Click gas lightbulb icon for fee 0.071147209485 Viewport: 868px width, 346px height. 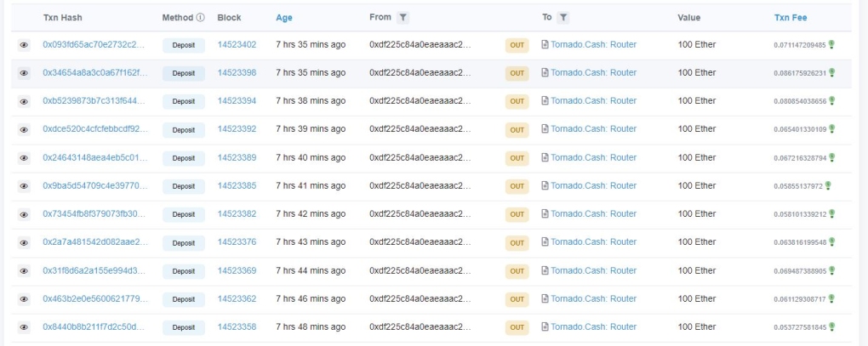(x=831, y=44)
